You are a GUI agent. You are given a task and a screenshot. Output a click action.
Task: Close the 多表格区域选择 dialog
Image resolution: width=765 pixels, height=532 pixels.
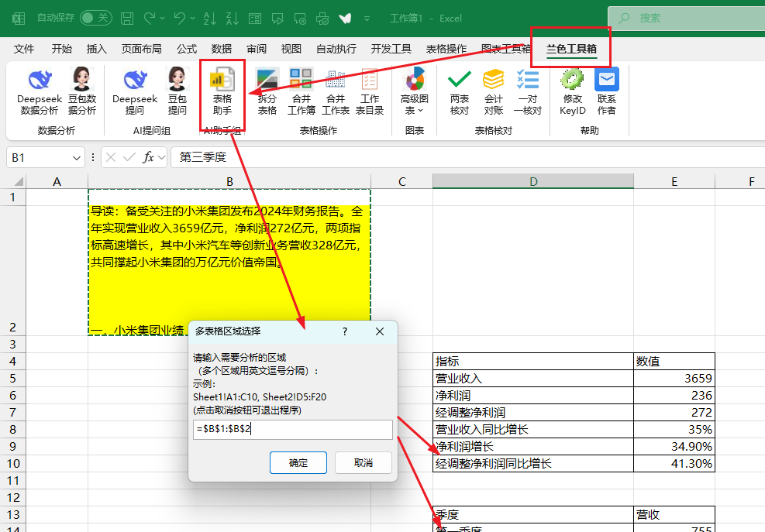(380, 331)
